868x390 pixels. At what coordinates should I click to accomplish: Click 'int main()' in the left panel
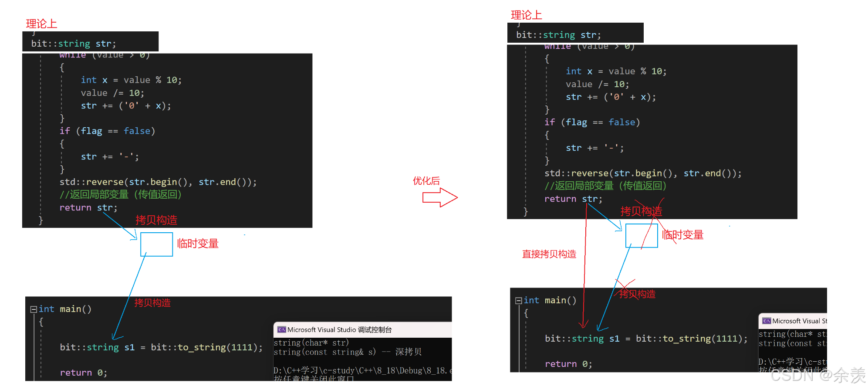(65, 309)
